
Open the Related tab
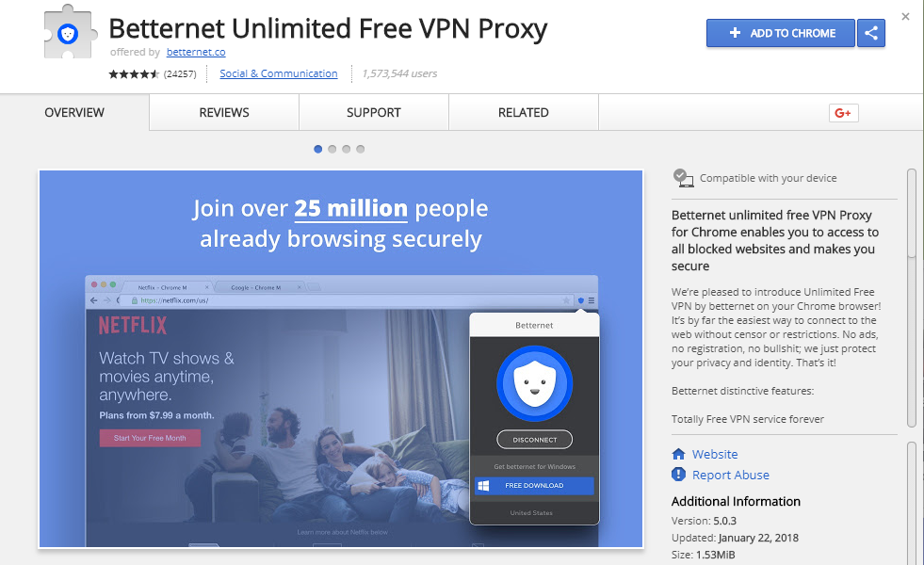pos(524,112)
